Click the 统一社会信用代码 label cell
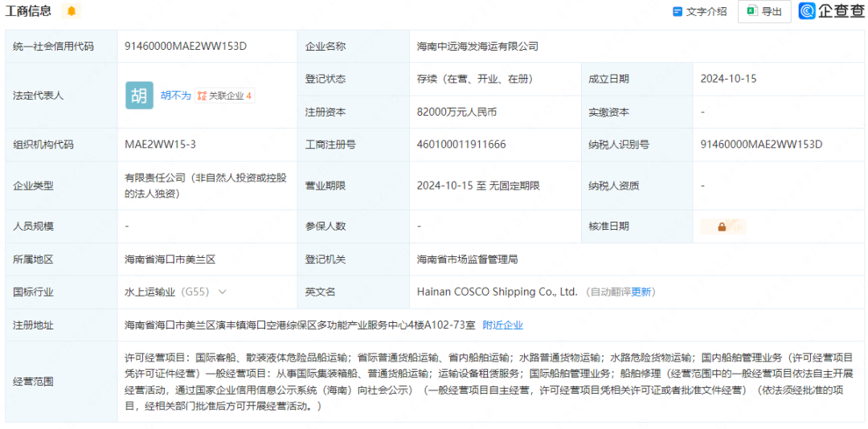 point(61,47)
